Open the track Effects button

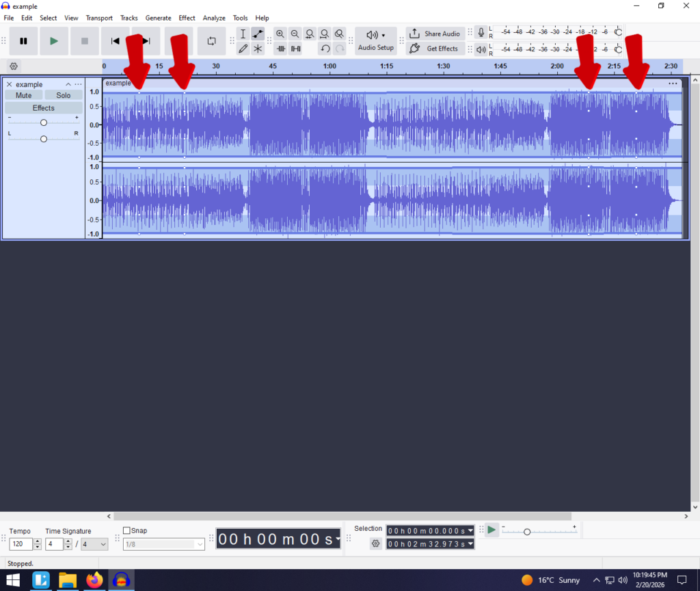pos(43,108)
